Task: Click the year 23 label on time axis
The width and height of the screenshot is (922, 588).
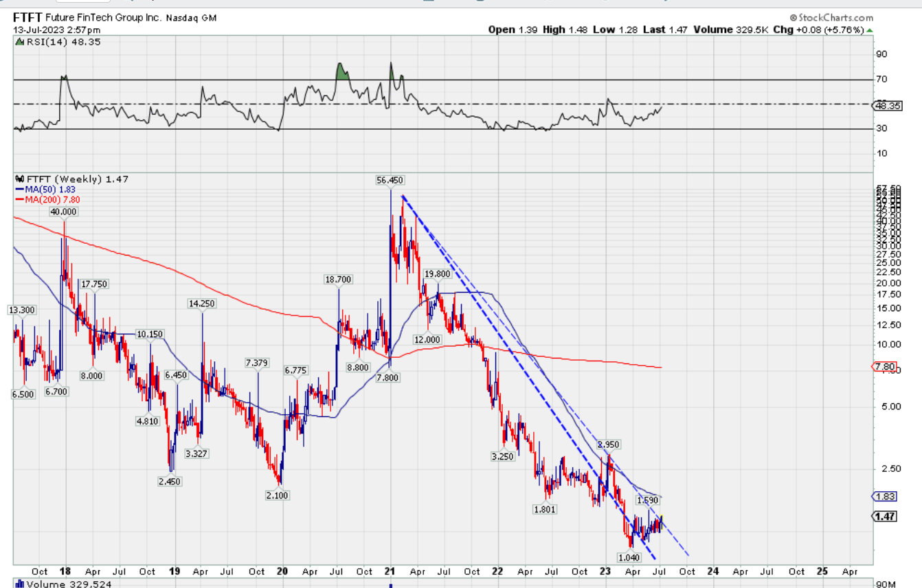Action: [x=605, y=571]
